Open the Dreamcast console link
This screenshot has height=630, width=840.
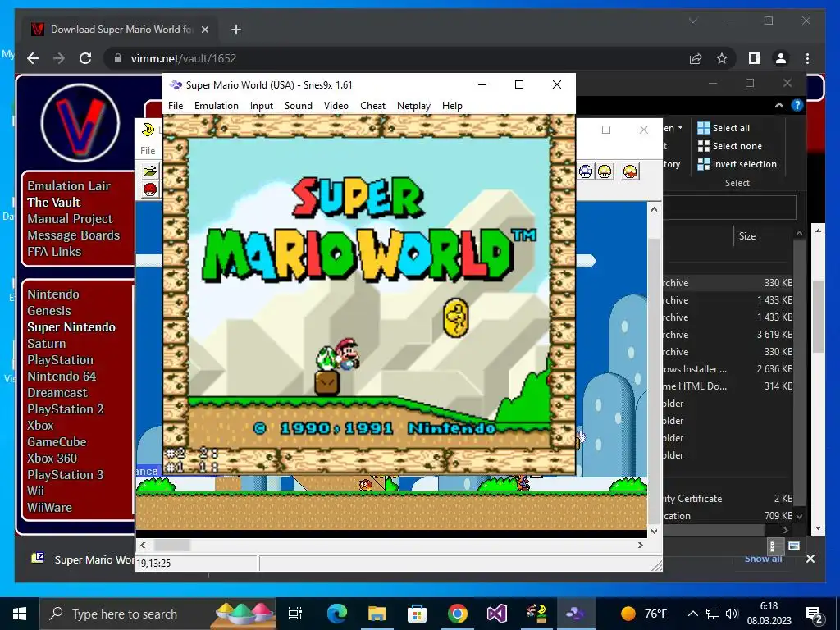click(57, 393)
